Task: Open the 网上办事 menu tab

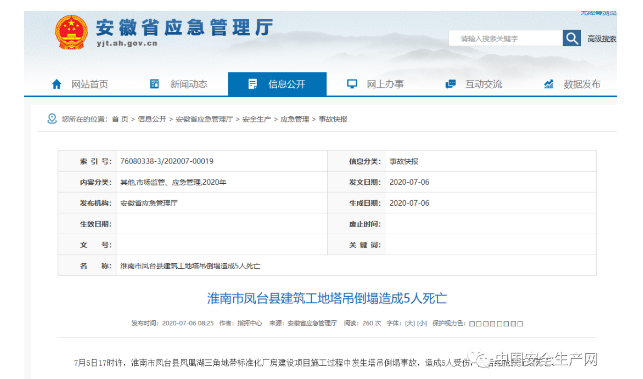Action: click(x=376, y=84)
